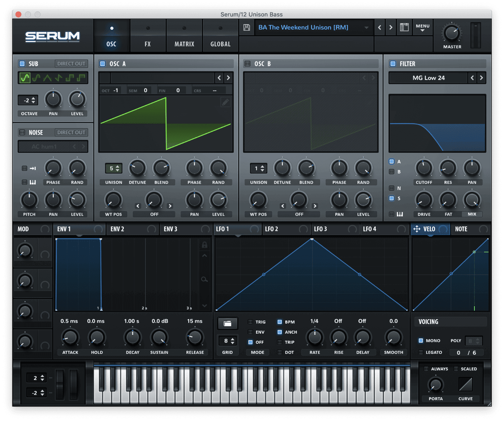Open the preset browser list icon

pos(404,27)
